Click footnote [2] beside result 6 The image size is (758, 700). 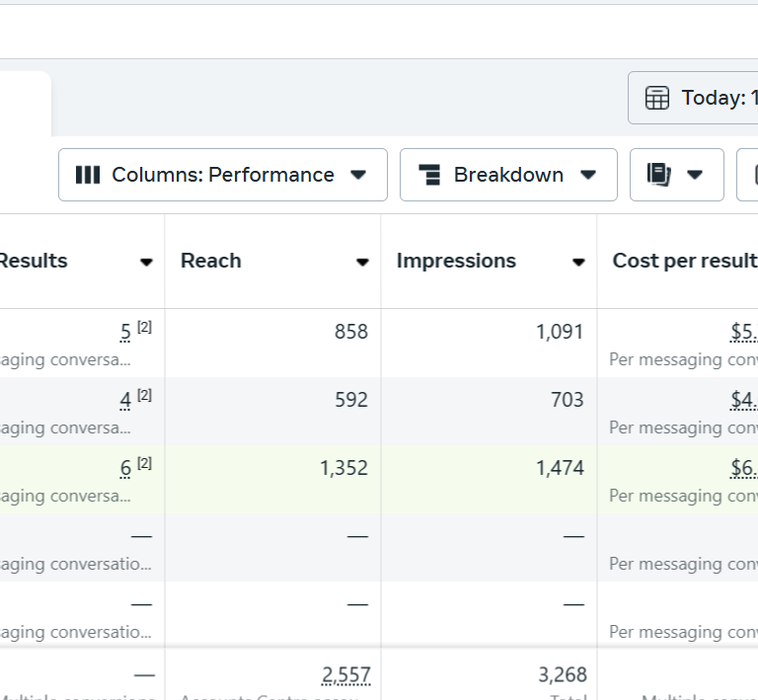click(x=144, y=464)
